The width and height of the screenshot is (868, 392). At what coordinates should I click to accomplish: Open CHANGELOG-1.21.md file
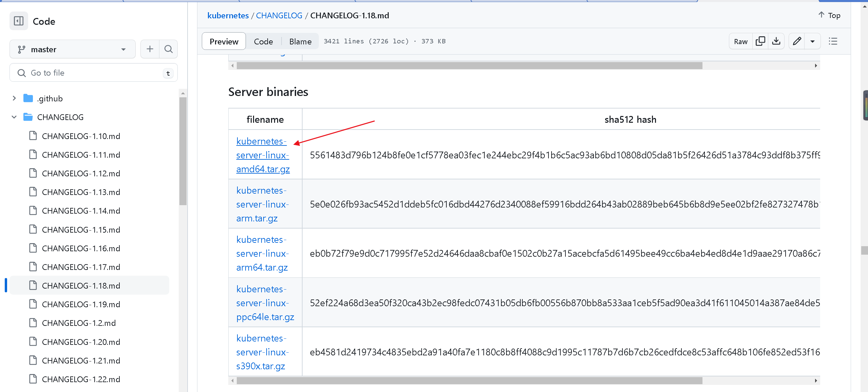coord(81,360)
